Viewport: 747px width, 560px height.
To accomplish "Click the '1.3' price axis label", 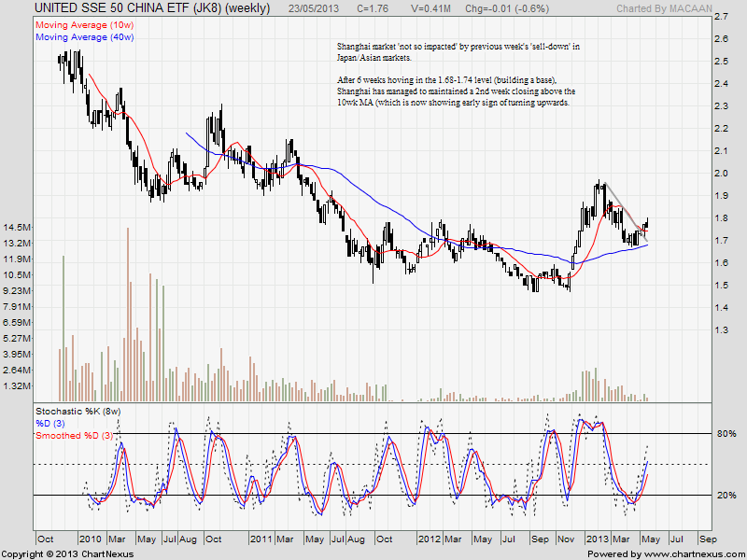I will [721, 330].
